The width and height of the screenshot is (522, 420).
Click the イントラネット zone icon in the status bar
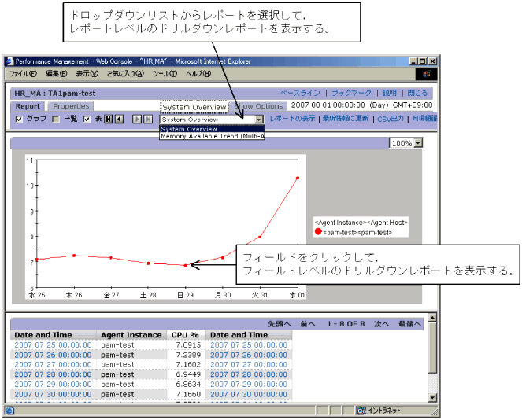coord(362,411)
